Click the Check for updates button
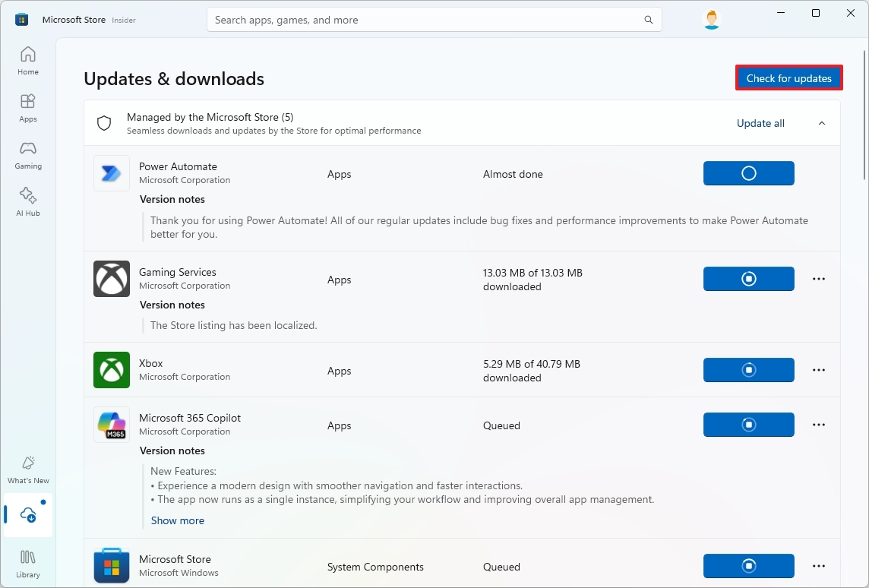 [788, 77]
